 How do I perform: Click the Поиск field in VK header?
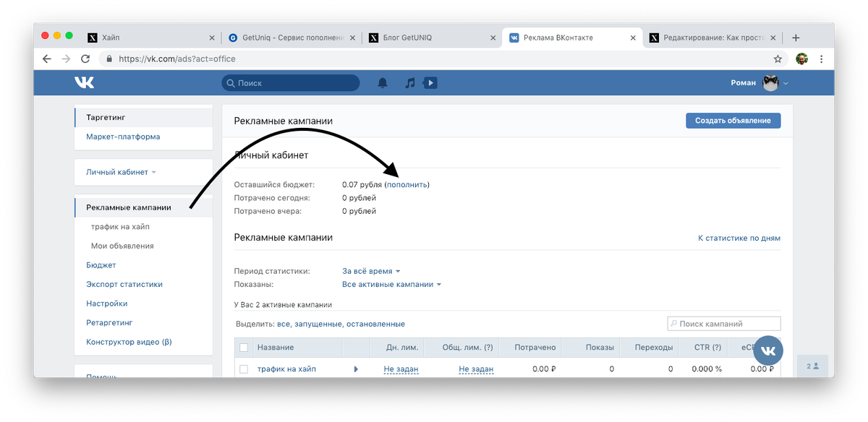coord(290,83)
